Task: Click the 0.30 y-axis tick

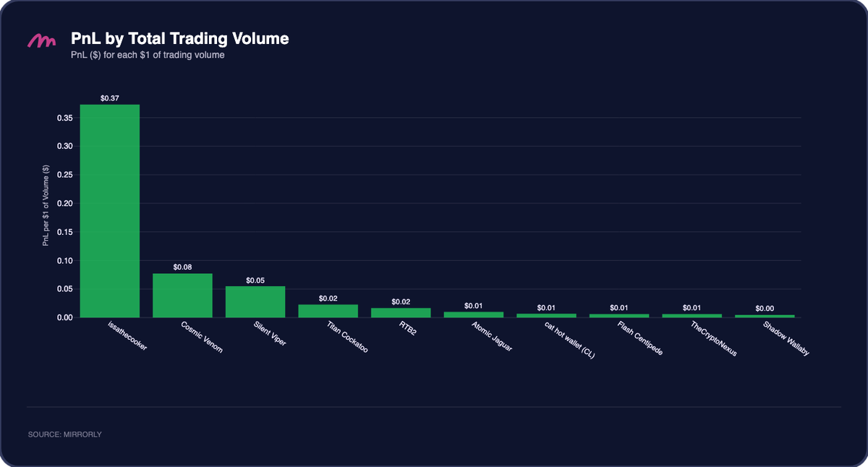Action: click(64, 146)
